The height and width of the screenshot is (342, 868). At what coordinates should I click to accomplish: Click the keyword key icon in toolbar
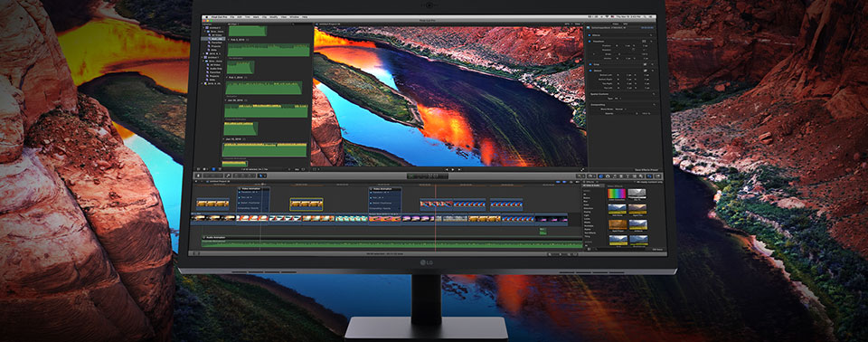(x=228, y=176)
